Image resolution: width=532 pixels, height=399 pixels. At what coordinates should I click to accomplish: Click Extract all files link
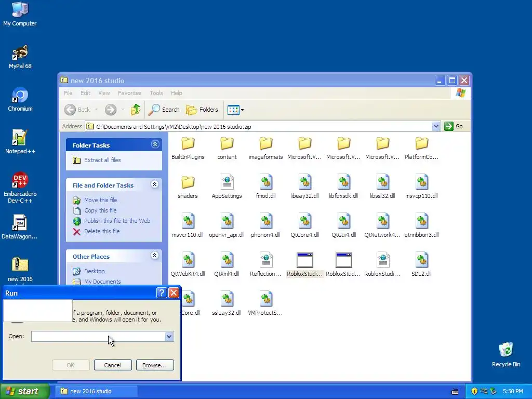point(102,160)
